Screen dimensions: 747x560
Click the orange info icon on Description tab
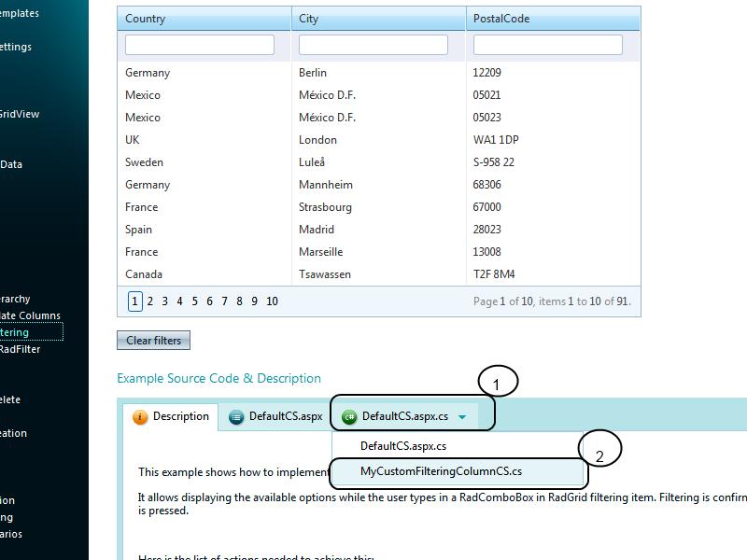pyautogui.click(x=140, y=417)
